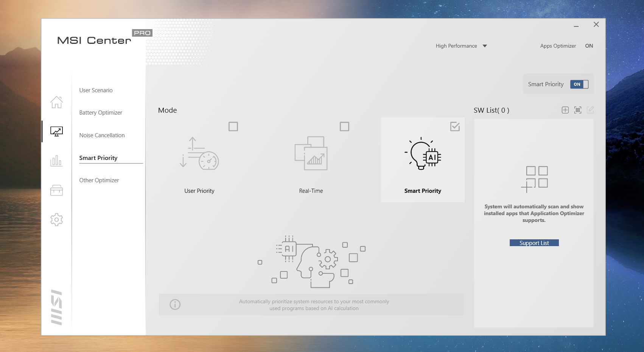Select the Real-Time mode label
The width and height of the screenshot is (644, 352).
click(x=311, y=191)
